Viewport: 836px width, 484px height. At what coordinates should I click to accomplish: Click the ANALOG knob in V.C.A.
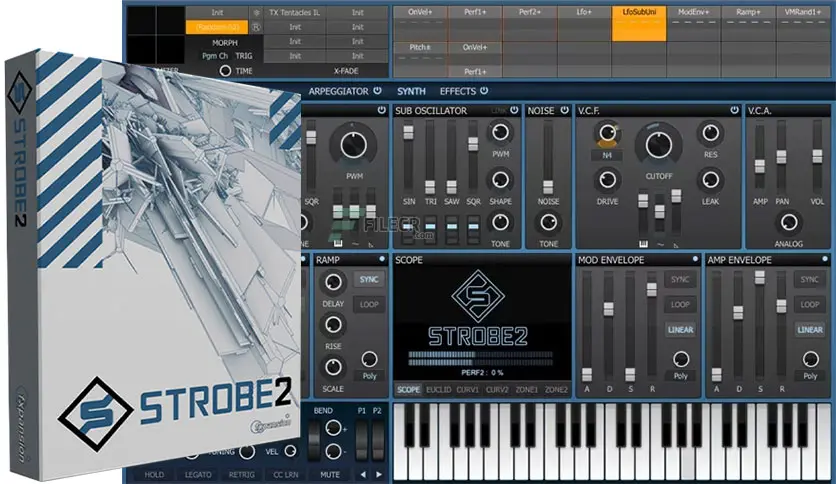pos(789,222)
